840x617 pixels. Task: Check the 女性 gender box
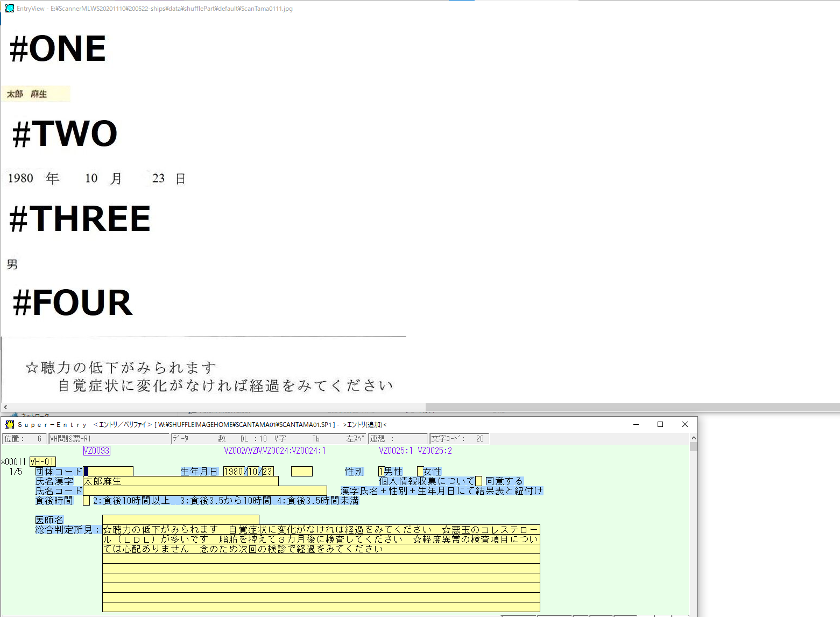[x=420, y=472]
